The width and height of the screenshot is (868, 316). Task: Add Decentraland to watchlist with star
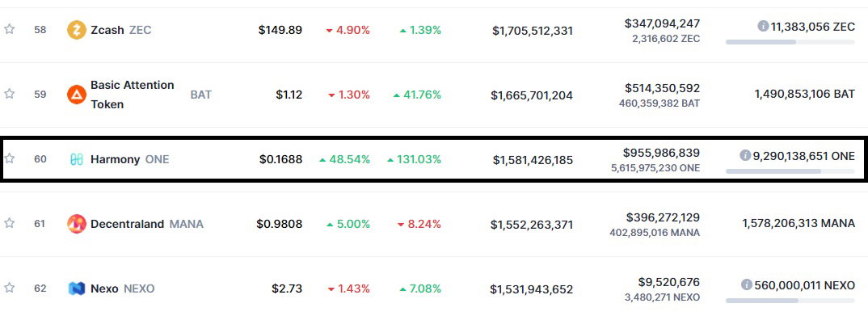click(x=10, y=223)
